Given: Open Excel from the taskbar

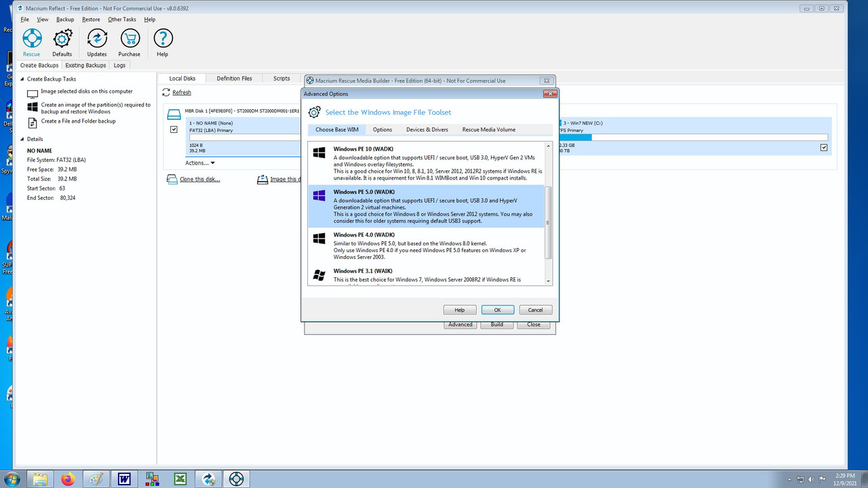Looking at the screenshot, I should 180,479.
